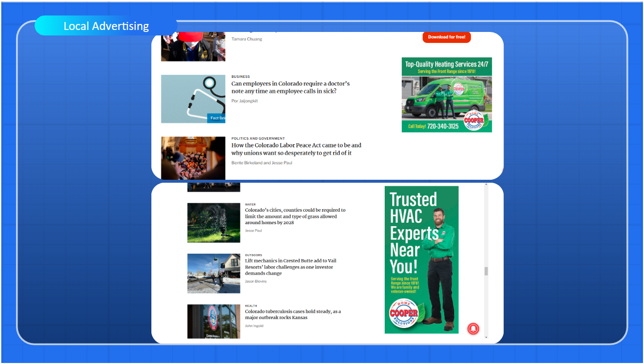Viewport: 644px width, 364px height.
Task: Click the stethoscope Fact Brief thumbnail
Action: click(193, 99)
